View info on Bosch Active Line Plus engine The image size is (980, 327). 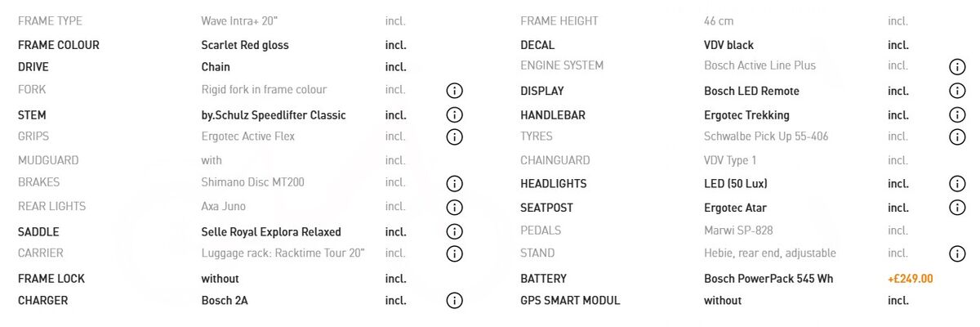(957, 66)
